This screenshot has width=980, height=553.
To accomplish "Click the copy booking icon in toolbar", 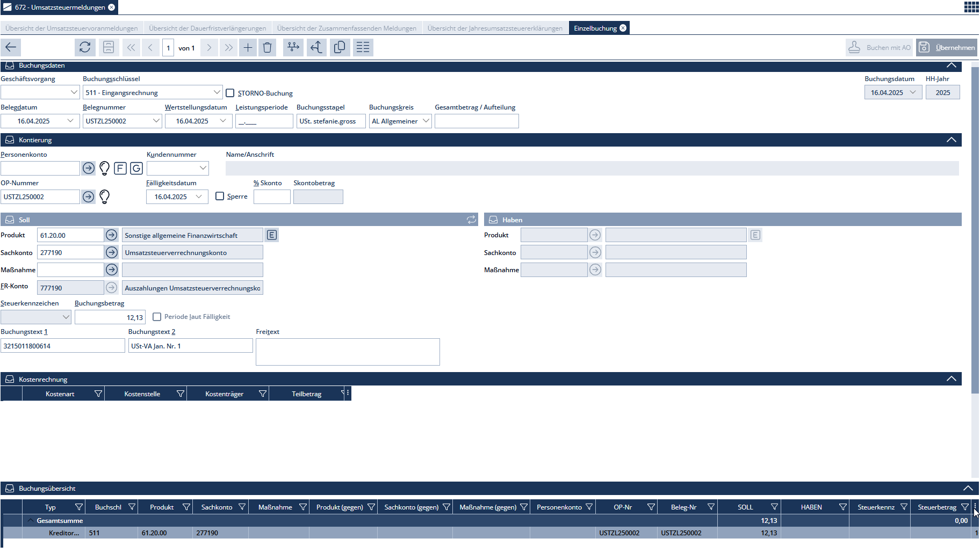I will coord(340,47).
